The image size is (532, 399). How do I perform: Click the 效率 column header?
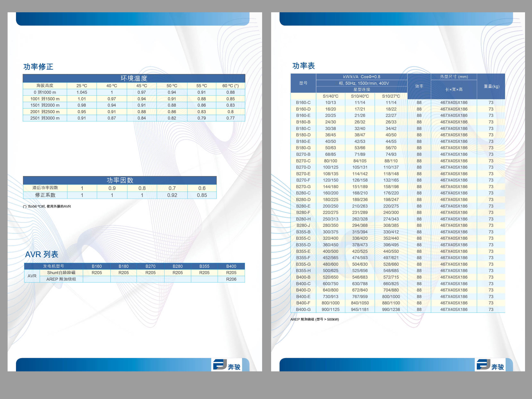tap(419, 86)
